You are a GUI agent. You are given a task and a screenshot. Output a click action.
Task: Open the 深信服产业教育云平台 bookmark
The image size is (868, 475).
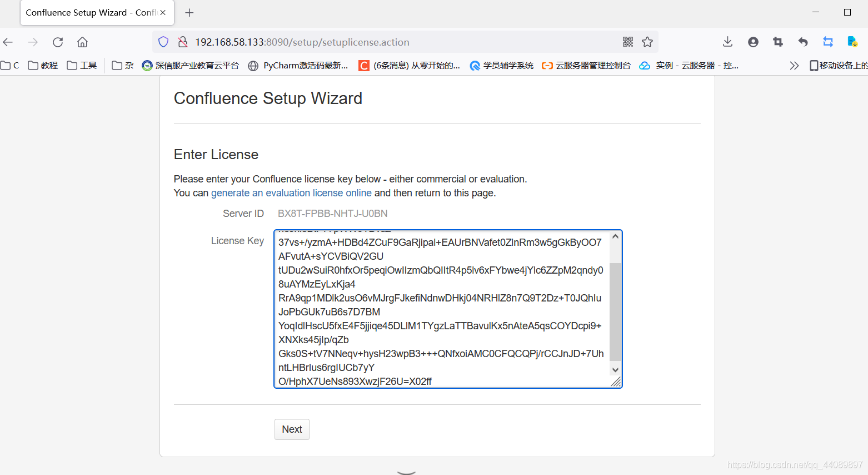[x=190, y=66]
